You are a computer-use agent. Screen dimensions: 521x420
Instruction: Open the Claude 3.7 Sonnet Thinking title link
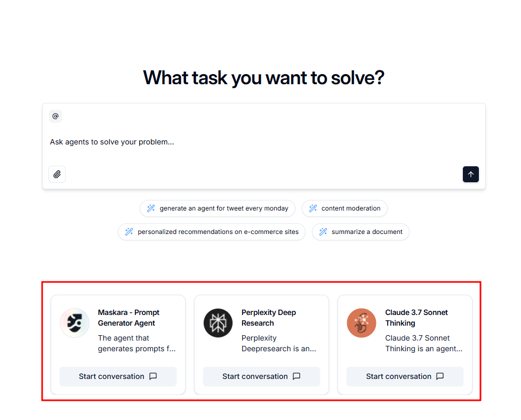[x=416, y=318]
